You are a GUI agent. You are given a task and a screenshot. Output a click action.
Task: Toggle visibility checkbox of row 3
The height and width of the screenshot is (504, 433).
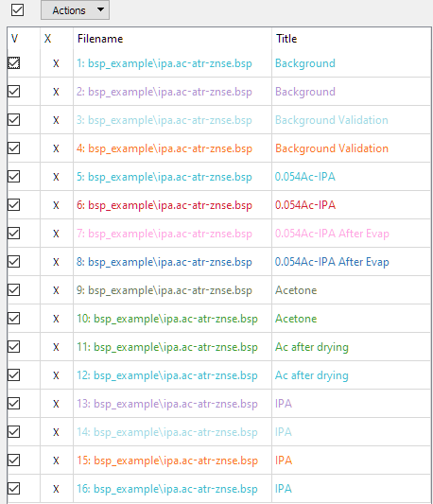click(14, 119)
